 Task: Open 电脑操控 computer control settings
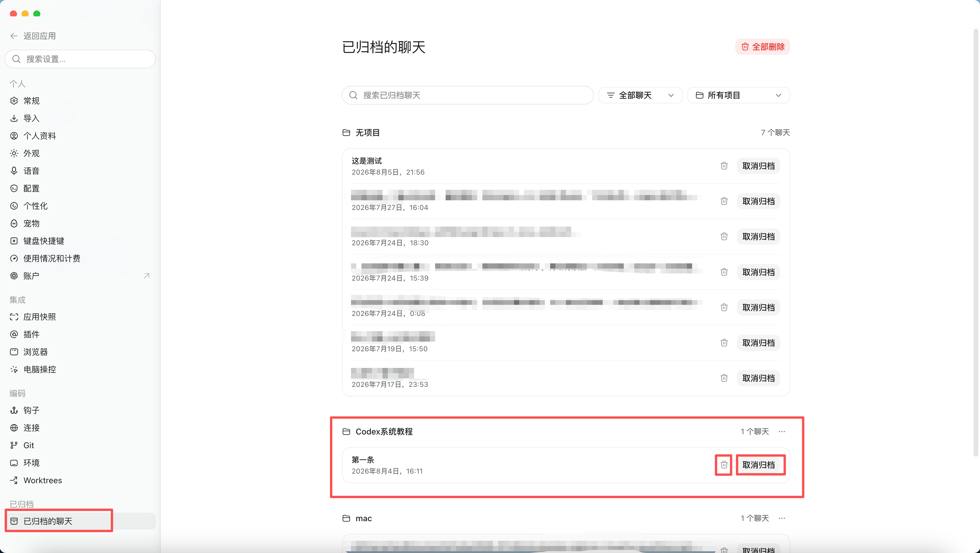click(80, 369)
